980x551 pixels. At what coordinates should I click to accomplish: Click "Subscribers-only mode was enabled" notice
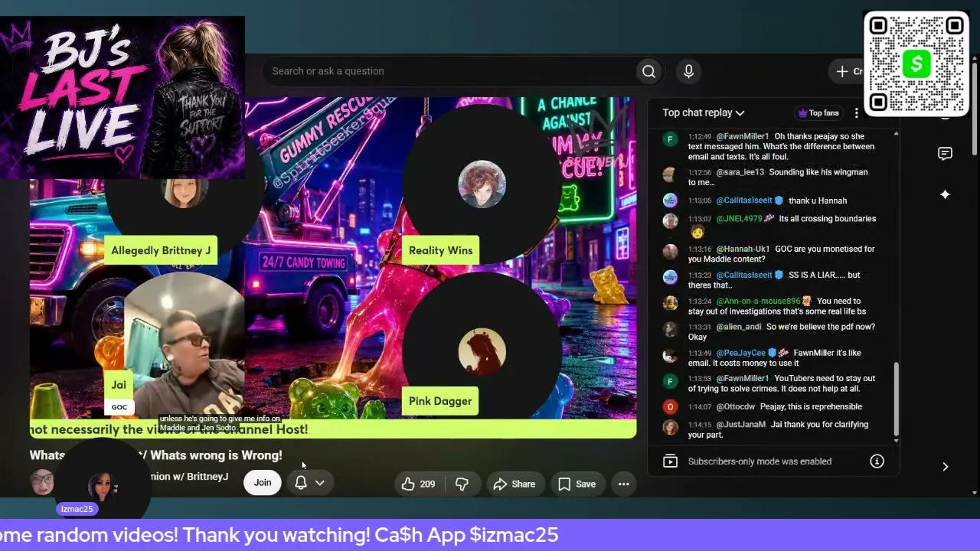759,461
